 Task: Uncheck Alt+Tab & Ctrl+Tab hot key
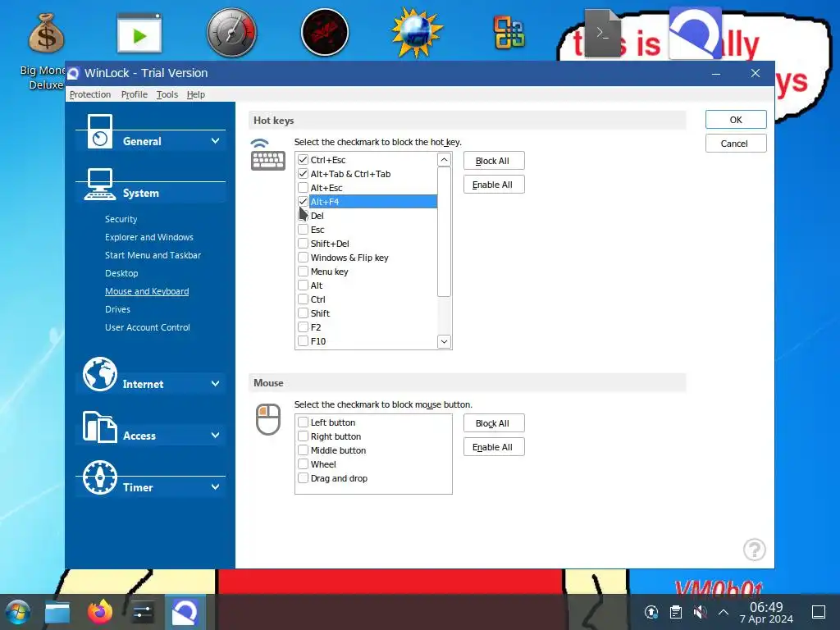304,174
